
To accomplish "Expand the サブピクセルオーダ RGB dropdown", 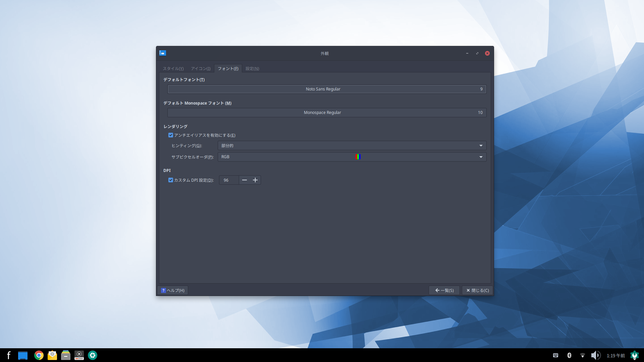I will 352,157.
